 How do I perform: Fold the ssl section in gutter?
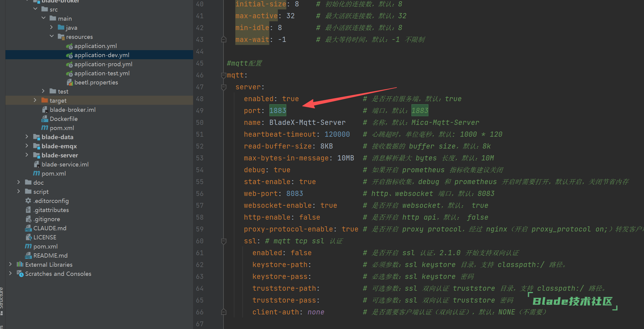[224, 241]
